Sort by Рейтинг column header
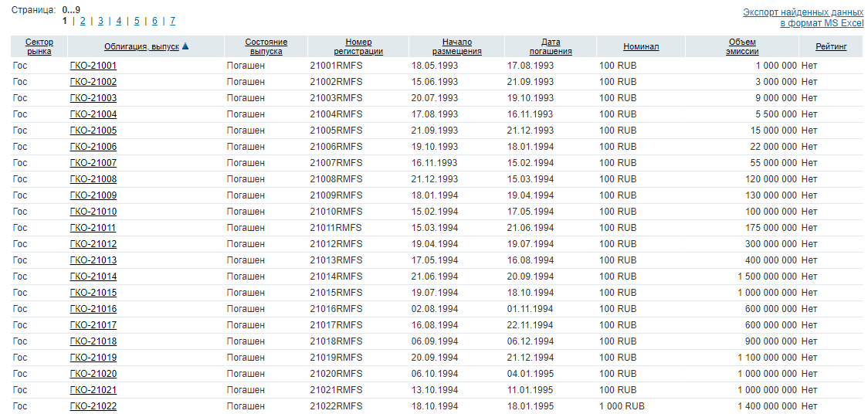This screenshot has width=868, height=414. tap(831, 46)
